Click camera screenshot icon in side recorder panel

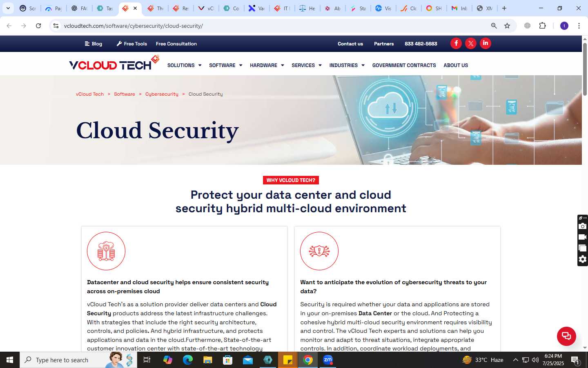583,226
